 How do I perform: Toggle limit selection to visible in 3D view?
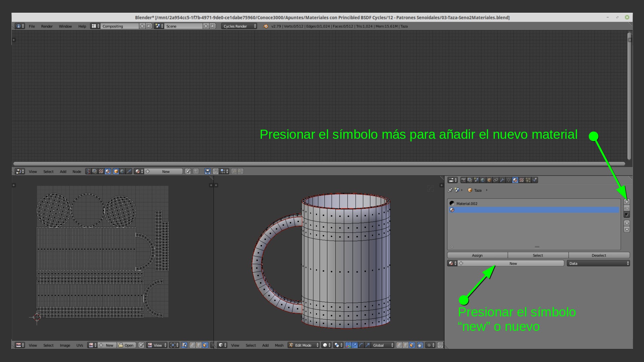[x=420, y=345]
